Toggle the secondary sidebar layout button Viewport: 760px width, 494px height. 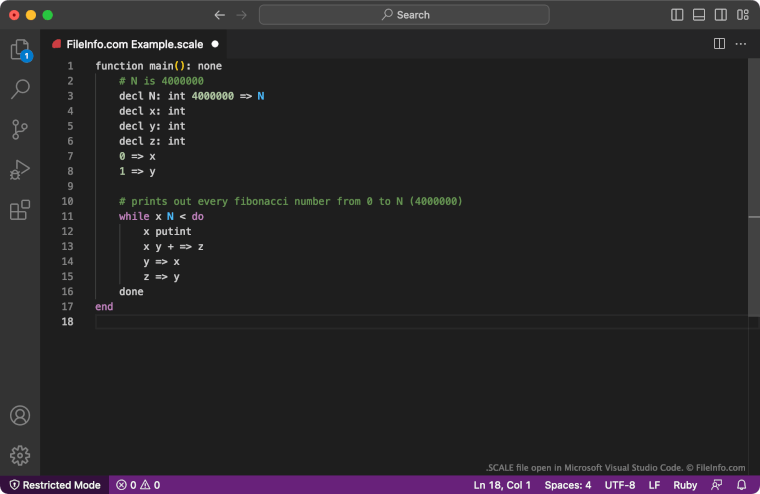(x=720, y=15)
